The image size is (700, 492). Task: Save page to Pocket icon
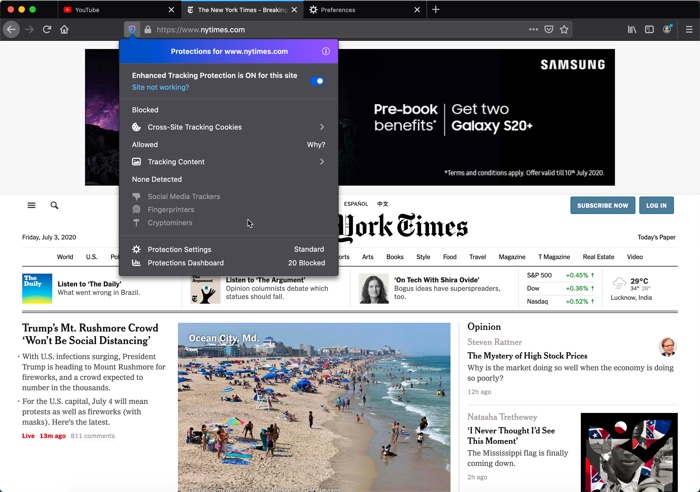click(x=549, y=29)
